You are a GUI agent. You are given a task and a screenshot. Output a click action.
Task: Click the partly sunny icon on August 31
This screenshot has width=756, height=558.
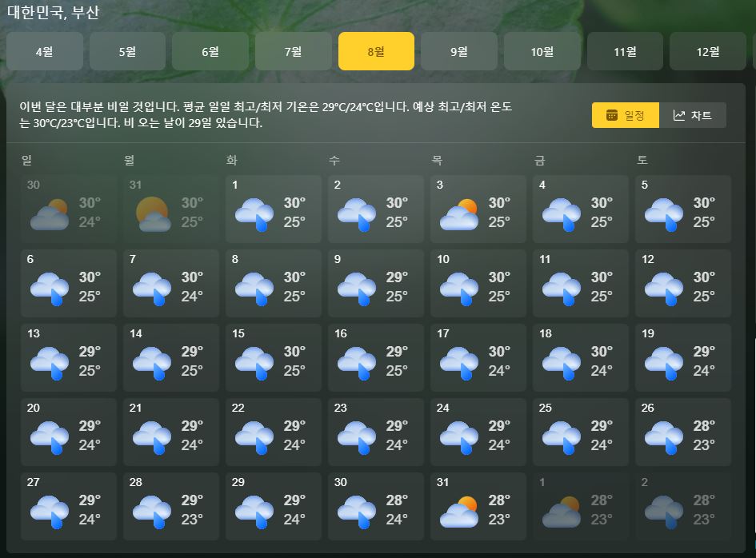459,512
